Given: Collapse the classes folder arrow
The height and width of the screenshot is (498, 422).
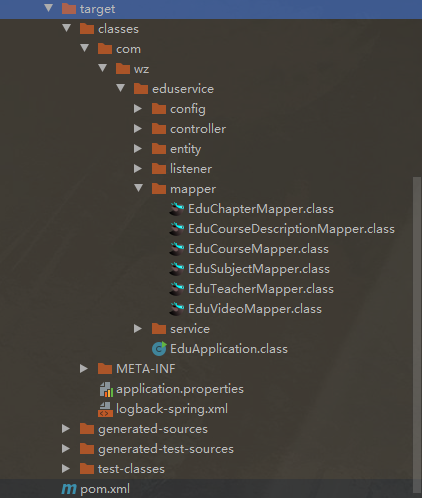Looking at the screenshot, I should 67,28.
